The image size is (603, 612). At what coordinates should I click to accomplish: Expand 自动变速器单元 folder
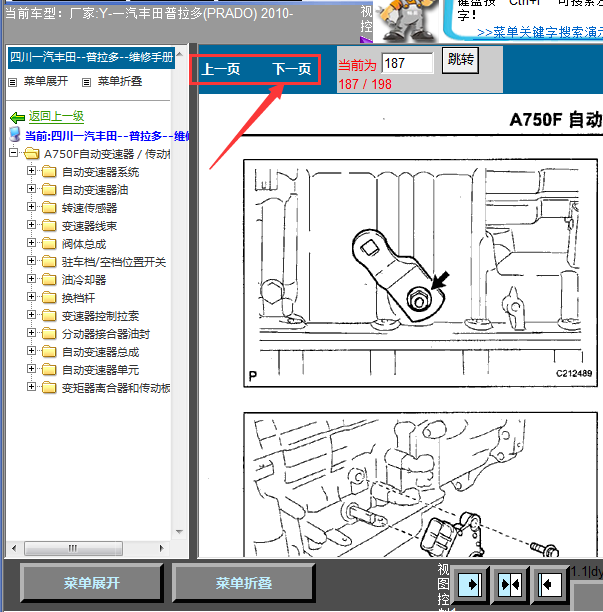[32, 368]
